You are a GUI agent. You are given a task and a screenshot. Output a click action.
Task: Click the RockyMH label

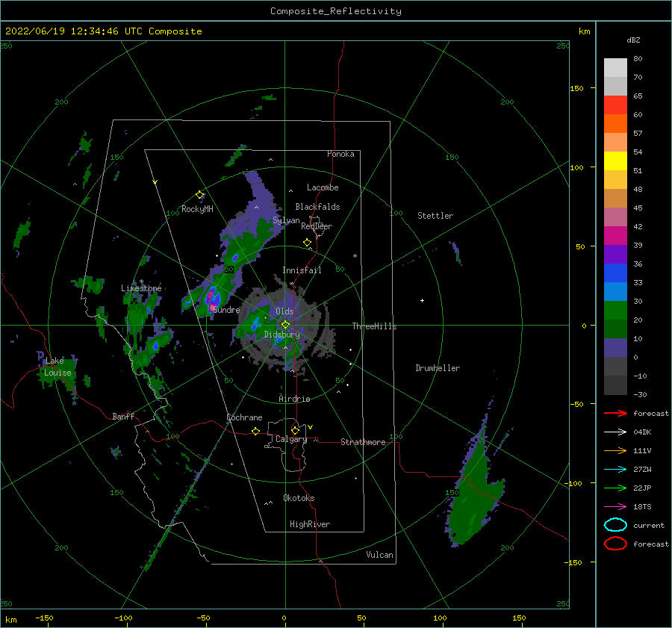pyautogui.click(x=197, y=209)
